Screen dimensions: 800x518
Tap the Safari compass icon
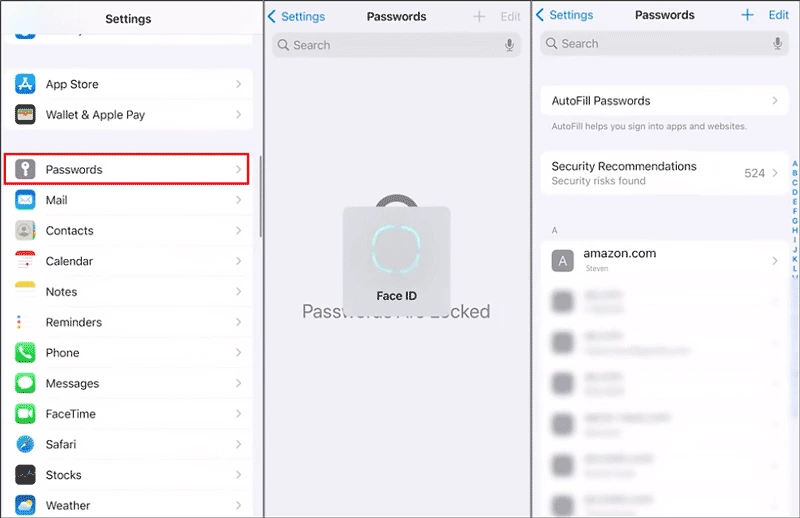(x=26, y=444)
